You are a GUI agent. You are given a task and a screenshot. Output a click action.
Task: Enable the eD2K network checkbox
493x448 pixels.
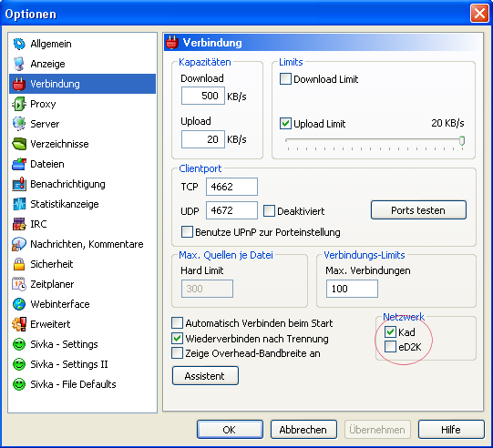click(x=390, y=347)
